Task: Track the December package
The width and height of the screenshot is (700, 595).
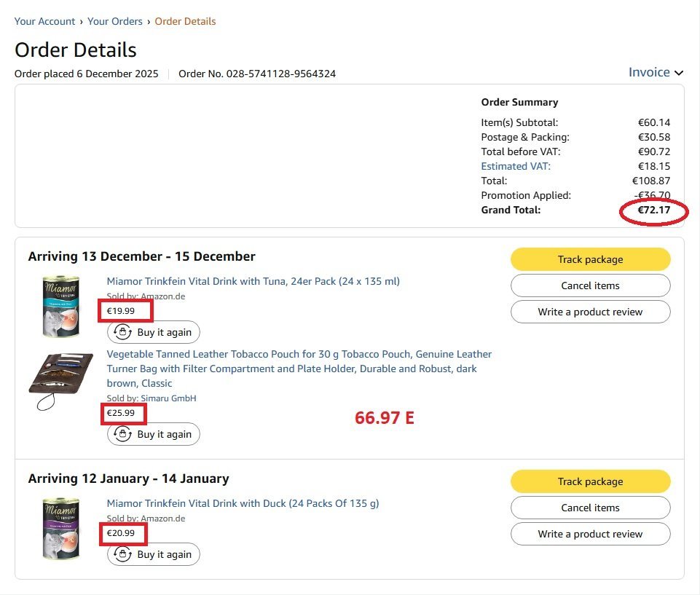Action: (x=590, y=259)
